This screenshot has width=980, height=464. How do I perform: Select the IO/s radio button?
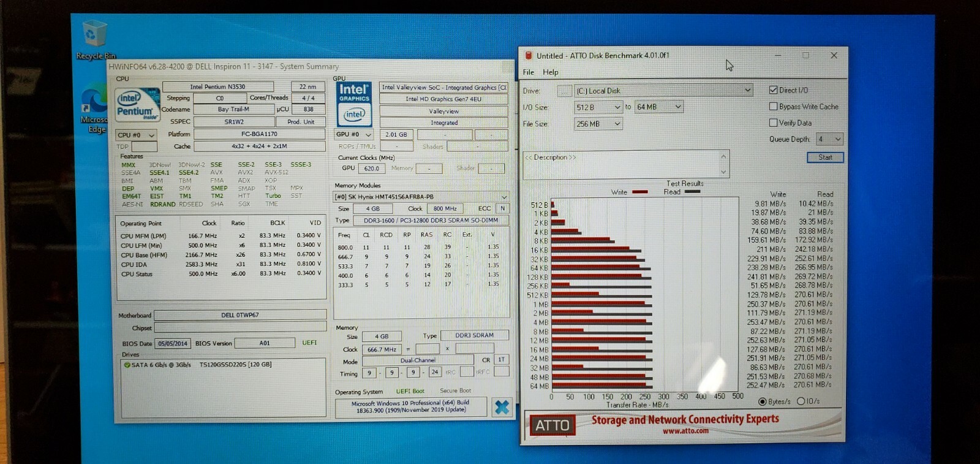click(x=801, y=401)
